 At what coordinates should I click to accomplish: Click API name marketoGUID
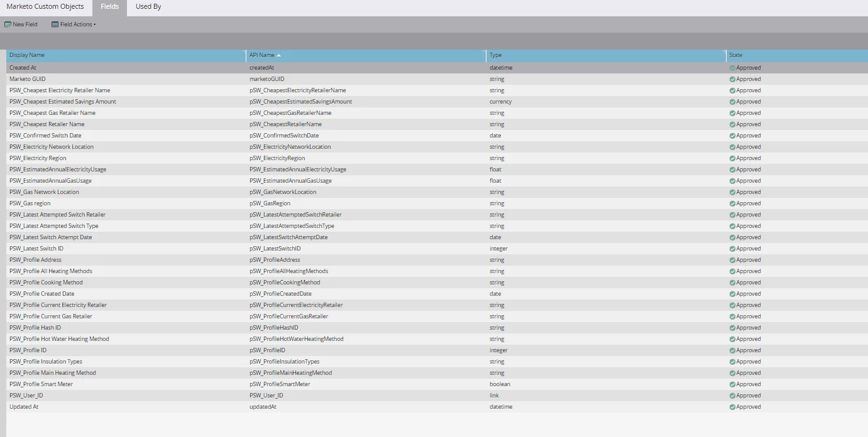267,79
